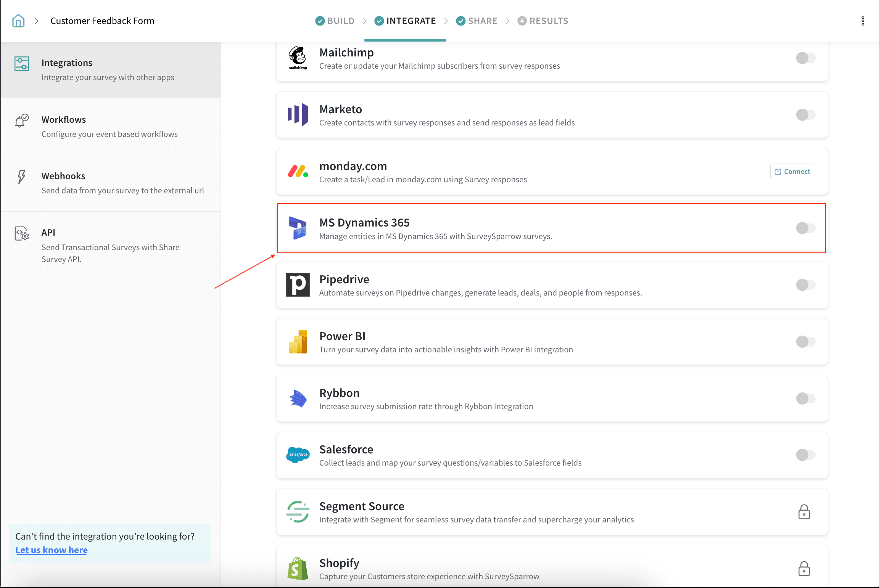The height and width of the screenshot is (588, 879).
Task: Click the Power BI logo icon
Action: tap(298, 342)
